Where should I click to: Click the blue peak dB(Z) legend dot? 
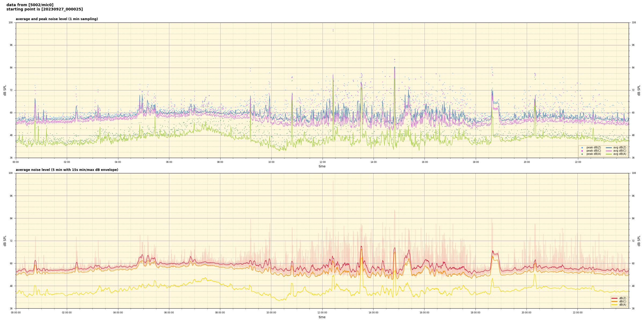(x=582, y=148)
